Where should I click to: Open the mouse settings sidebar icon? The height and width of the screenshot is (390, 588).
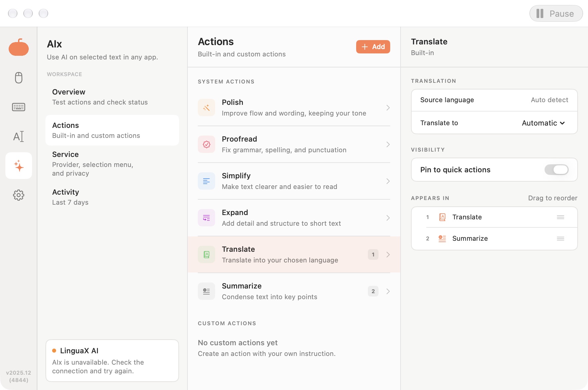coord(19,78)
